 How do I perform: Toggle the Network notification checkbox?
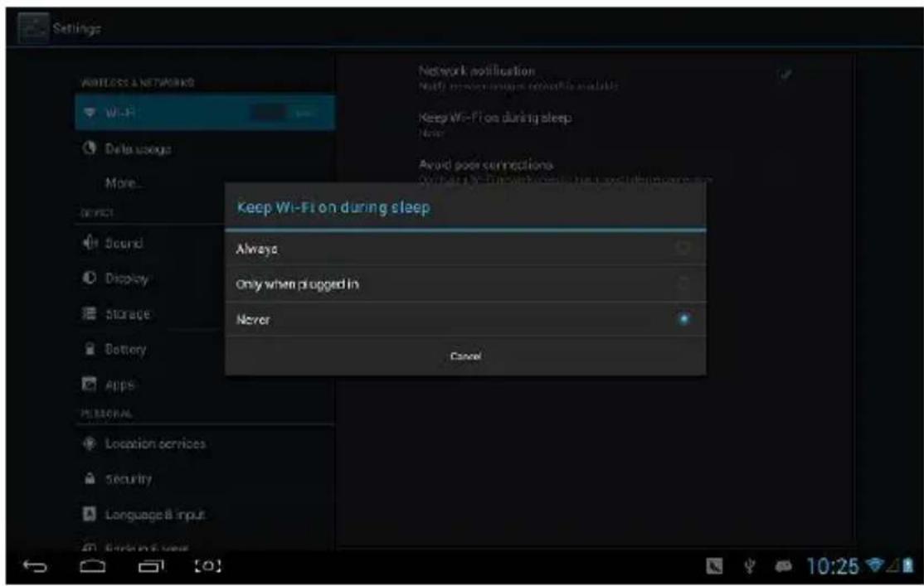[785, 75]
